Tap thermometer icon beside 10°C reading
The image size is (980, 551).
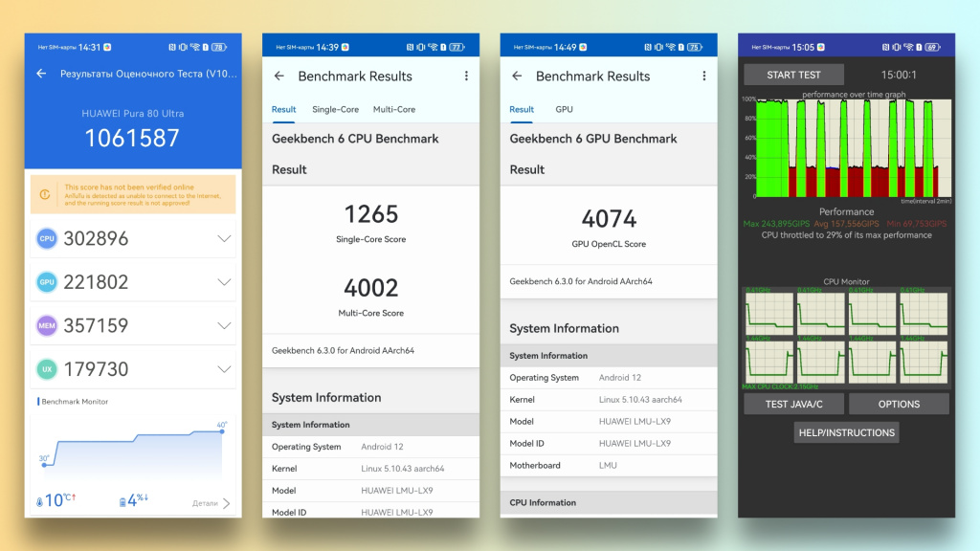[39, 501]
